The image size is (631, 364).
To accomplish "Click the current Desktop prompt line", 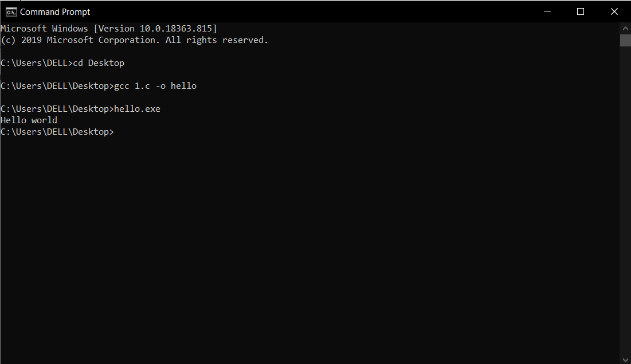I will (57, 131).
